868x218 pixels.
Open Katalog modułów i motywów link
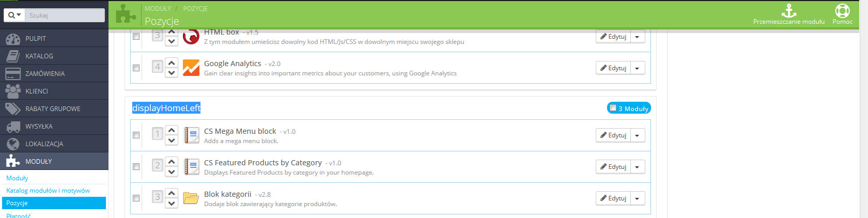point(48,191)
